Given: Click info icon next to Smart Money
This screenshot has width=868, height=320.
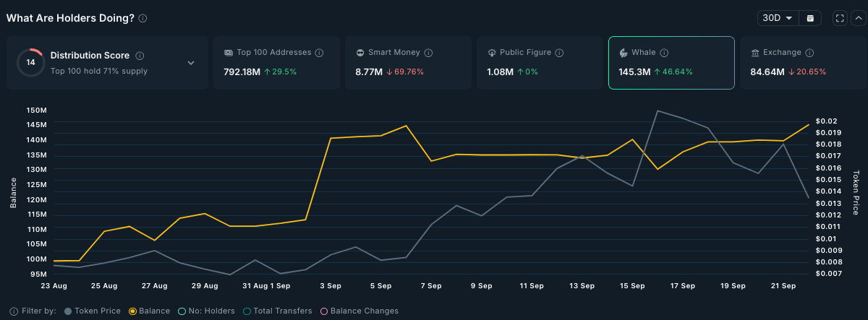Looking at the screenshot, I should [428, 53].
